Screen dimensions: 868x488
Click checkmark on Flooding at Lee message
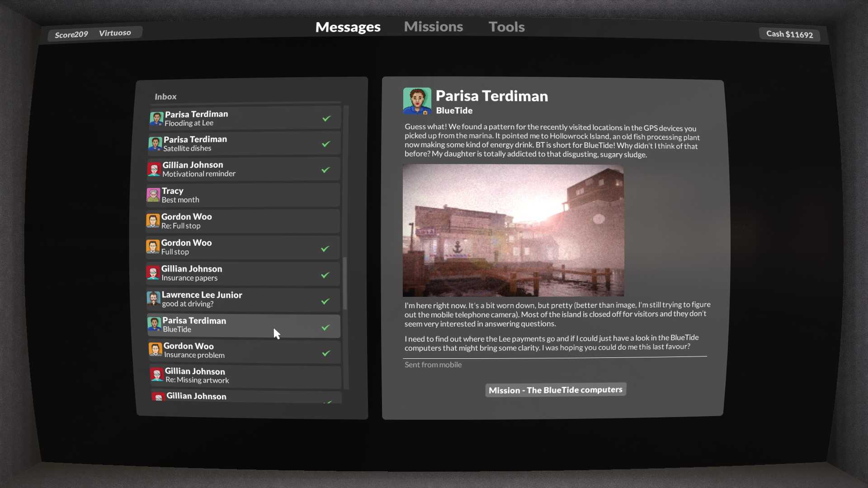pyautogui.click(x=326, y=118)
